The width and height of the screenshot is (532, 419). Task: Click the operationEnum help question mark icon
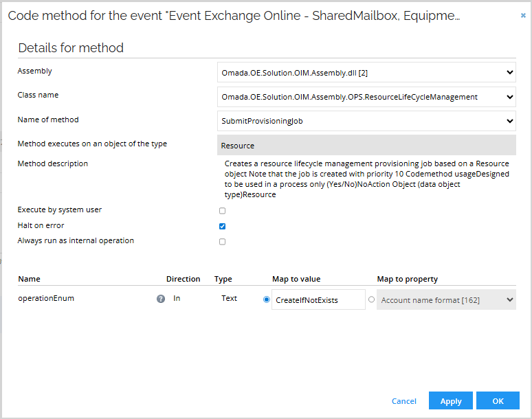click(x=161, y=299)
